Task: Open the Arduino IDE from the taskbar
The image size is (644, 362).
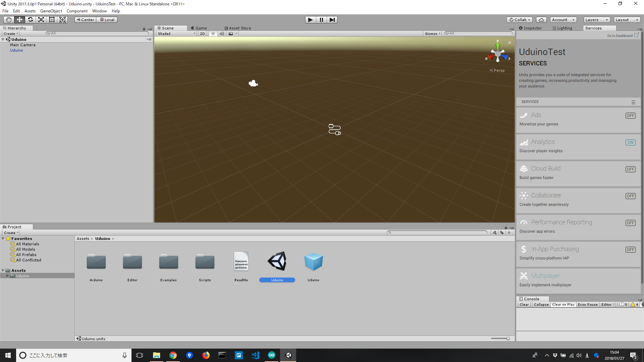Action: point(271,355)
